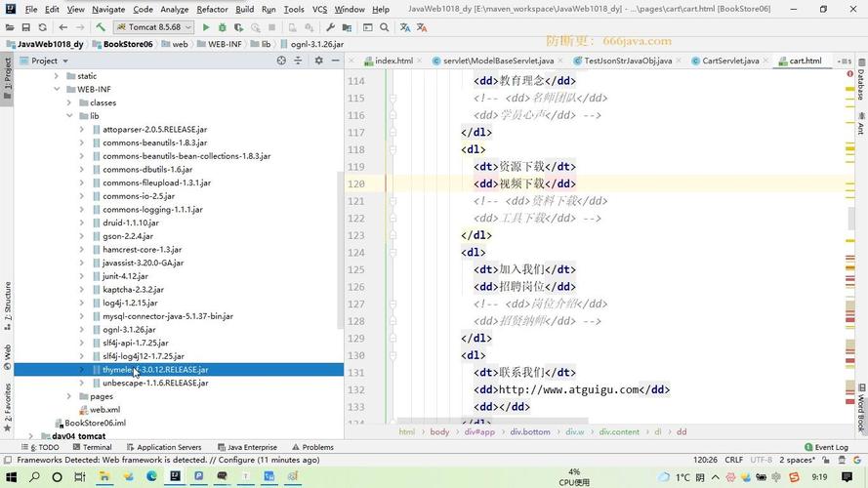Screen dimensions: 868x488
Task: Click the locate target icon in Project panel
Action: coord(281,61)
